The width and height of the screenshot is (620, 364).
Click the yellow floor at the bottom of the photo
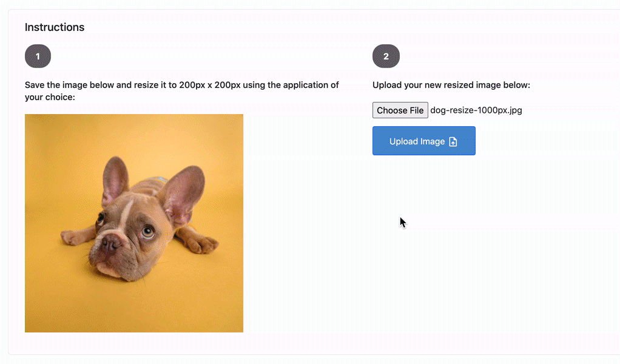[x=133, y=309]
